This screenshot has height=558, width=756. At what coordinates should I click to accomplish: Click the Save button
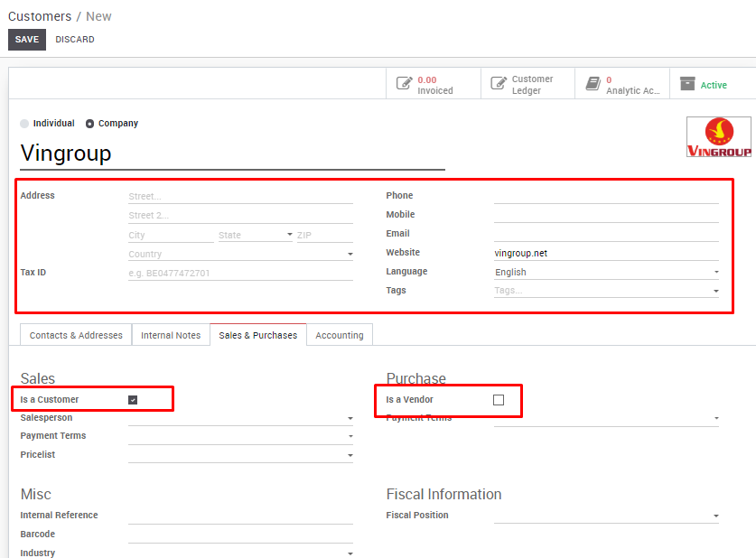click(x=27, y=40)
